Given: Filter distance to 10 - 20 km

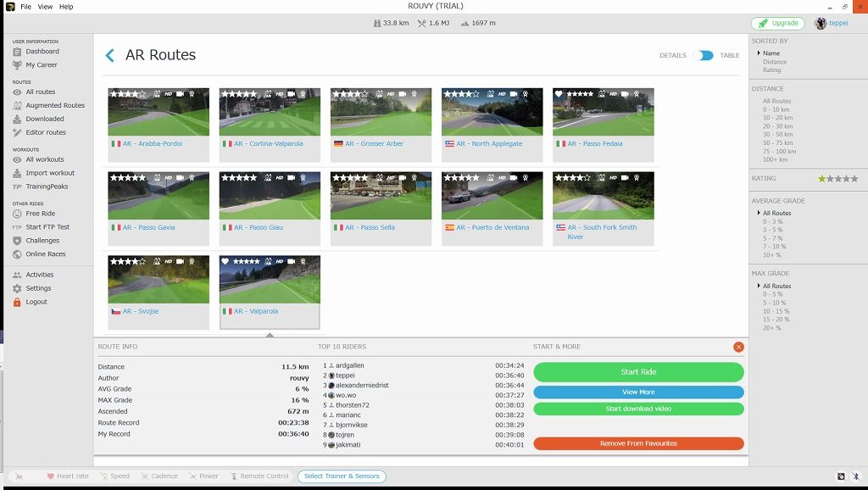Looking at the screenshot, I should [x=778, y=118].
